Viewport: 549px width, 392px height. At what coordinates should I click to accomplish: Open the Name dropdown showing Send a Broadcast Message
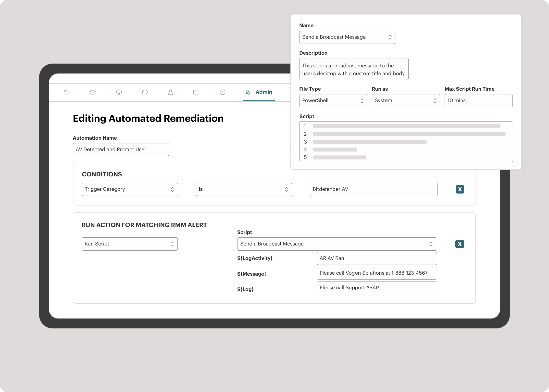click(x=347, y=37)
